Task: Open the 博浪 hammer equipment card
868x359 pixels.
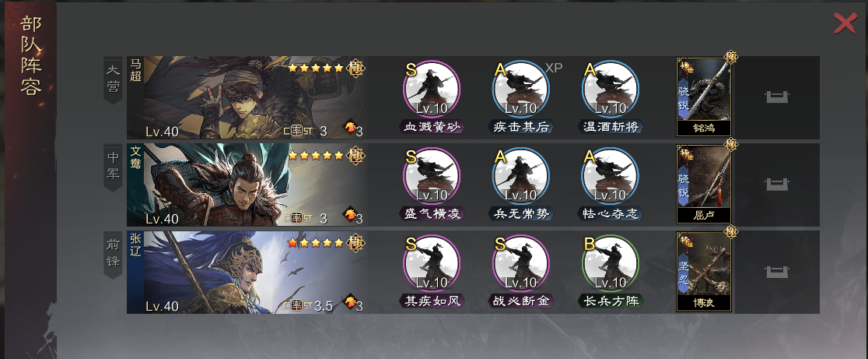Action: click(x=704, y=271)
